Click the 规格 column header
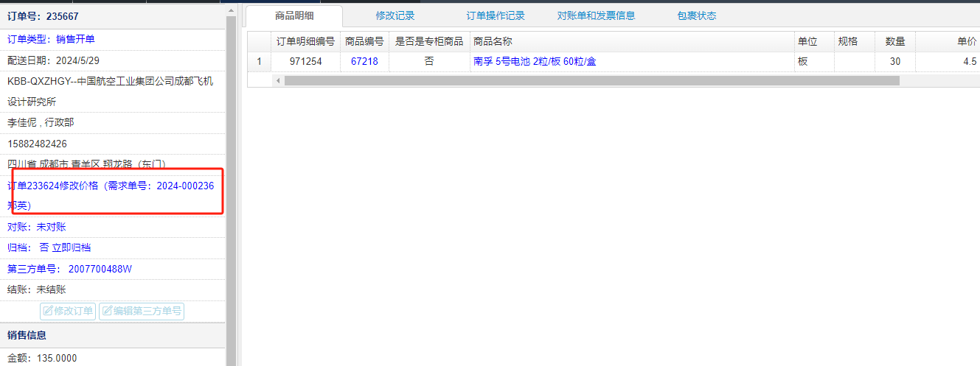Image resolution: width=980 pixels, height=366 pixels. click(855, 41)
